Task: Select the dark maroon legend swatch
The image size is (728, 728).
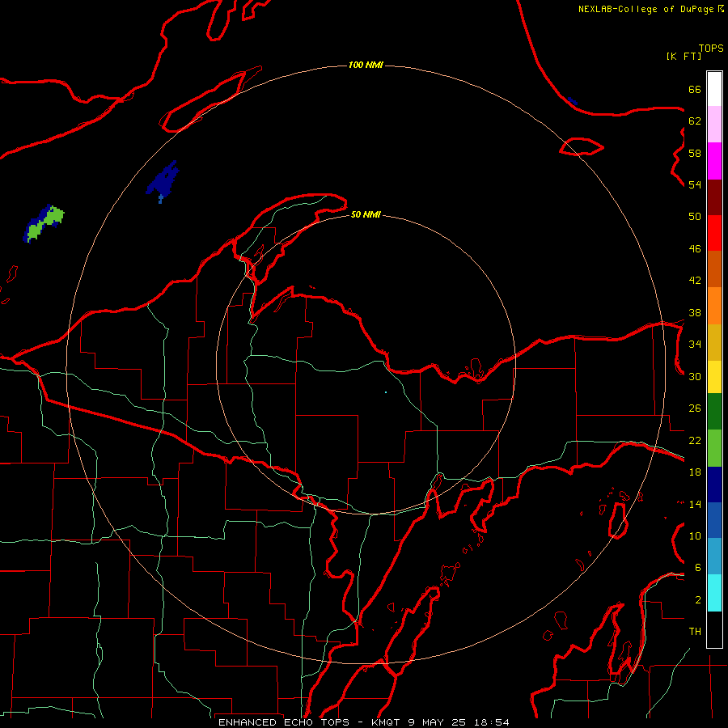Action: [x=714, y=197]
